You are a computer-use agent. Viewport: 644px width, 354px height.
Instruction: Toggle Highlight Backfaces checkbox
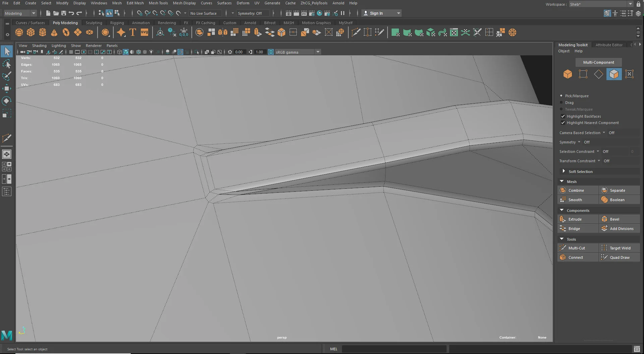563,116
